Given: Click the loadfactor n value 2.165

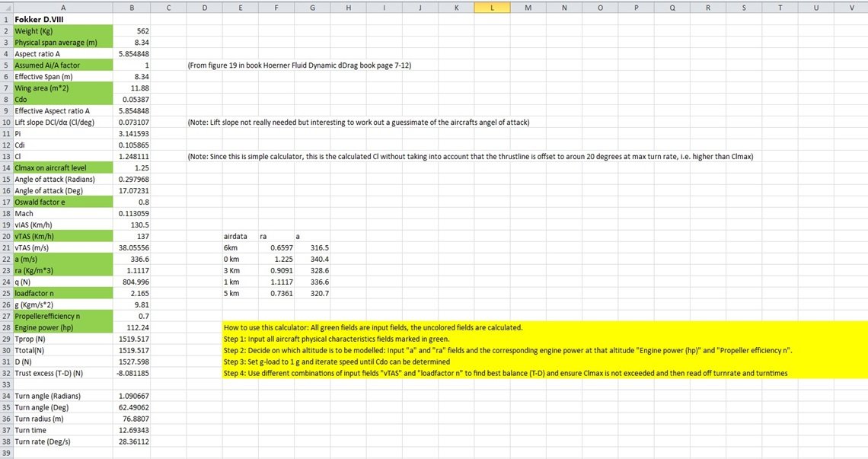Looking at the screenshot, I should (x=132, y=294).
